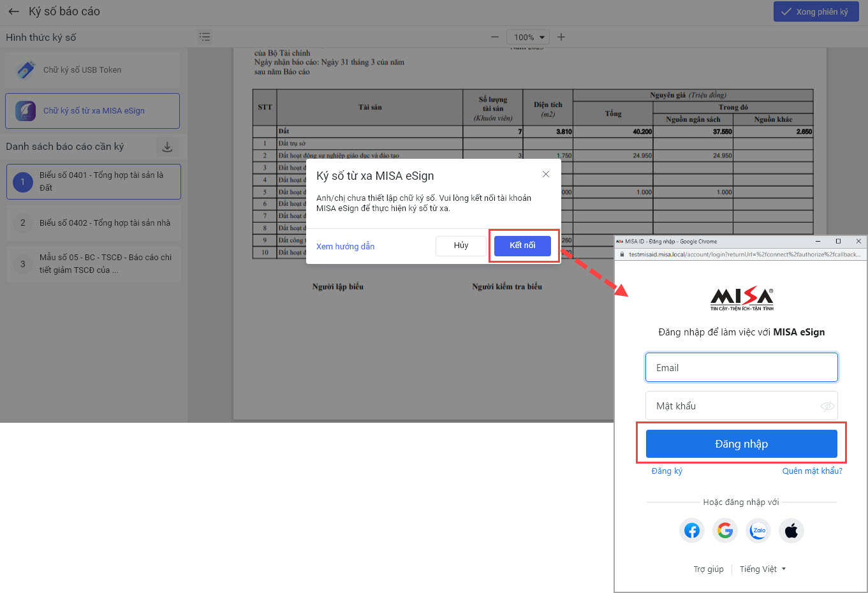Sign in with Zalo icon
868x593 pixels.
click(x=758, y=531)
